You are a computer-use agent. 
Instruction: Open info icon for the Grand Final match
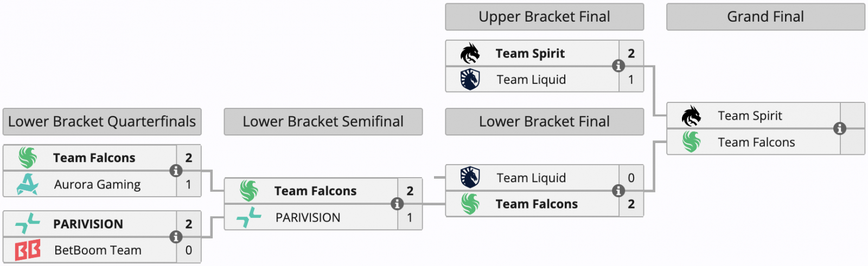pos(840,128)
